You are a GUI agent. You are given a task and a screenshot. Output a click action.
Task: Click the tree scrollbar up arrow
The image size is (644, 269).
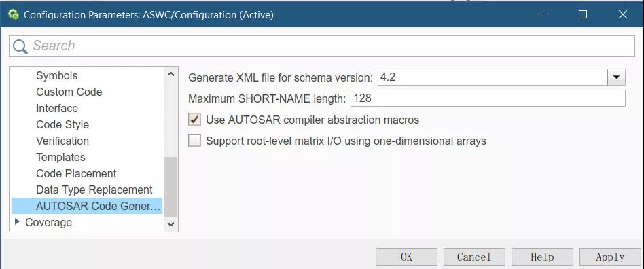(171, 74)
